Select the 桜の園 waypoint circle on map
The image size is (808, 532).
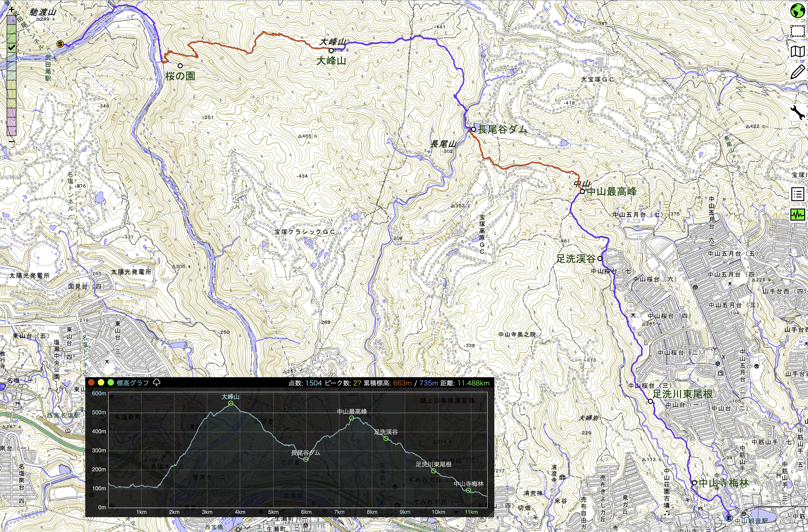180,66
